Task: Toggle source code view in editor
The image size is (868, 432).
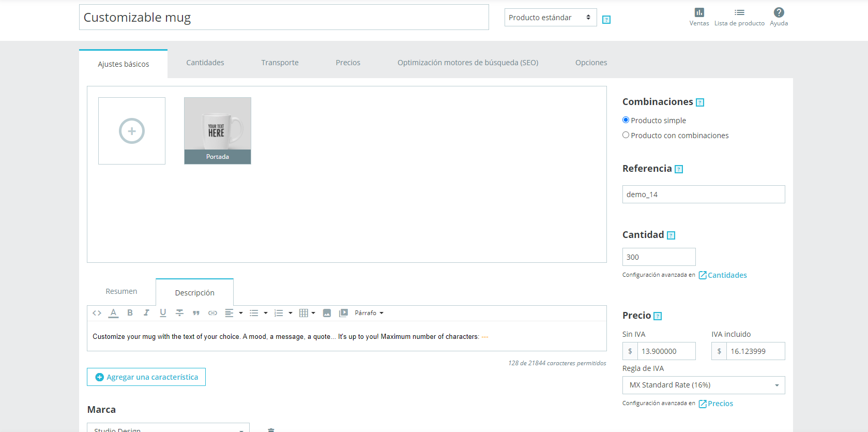Action: pyautogui.click(x=97, y=313)
